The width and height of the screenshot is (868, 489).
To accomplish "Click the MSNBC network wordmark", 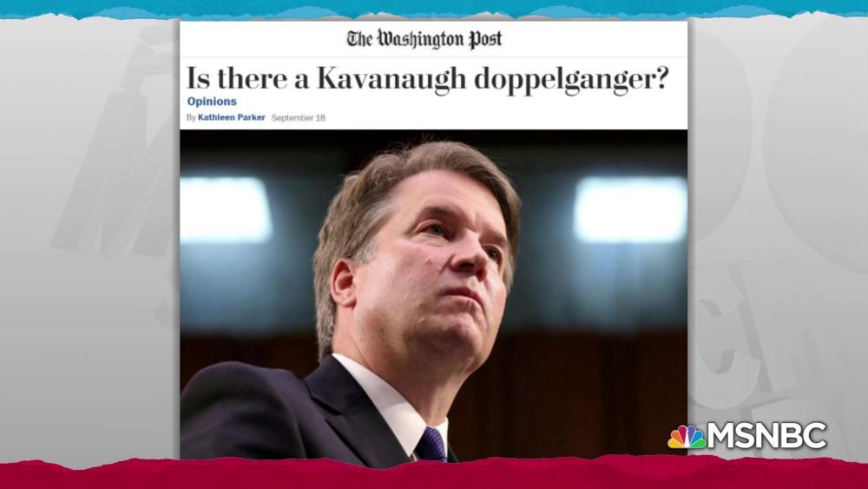I will (767, 436).
